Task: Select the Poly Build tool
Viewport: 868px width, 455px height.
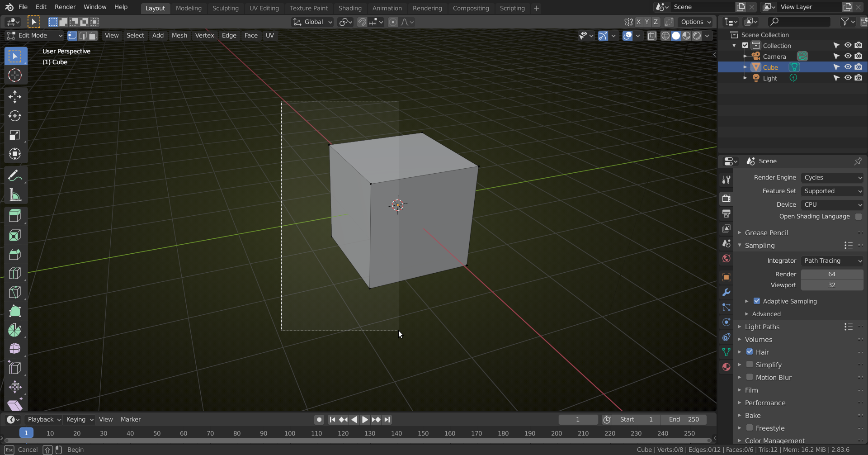Action: 15,311
